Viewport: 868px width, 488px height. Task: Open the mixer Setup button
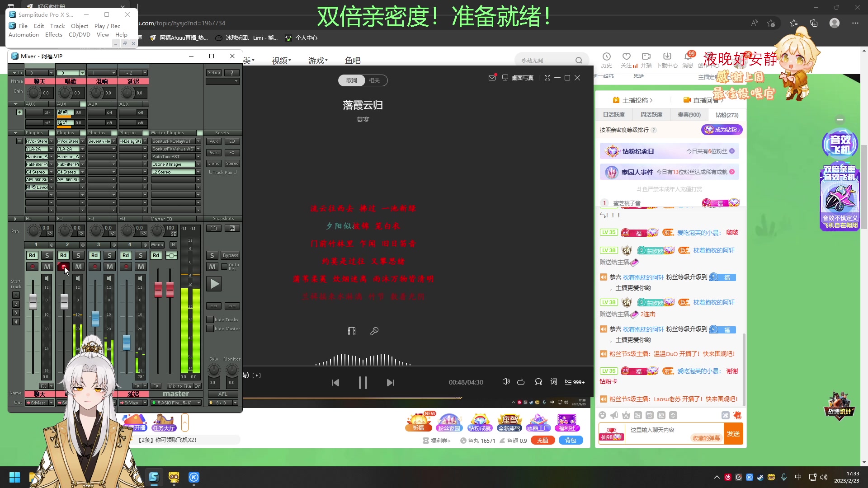214,73
